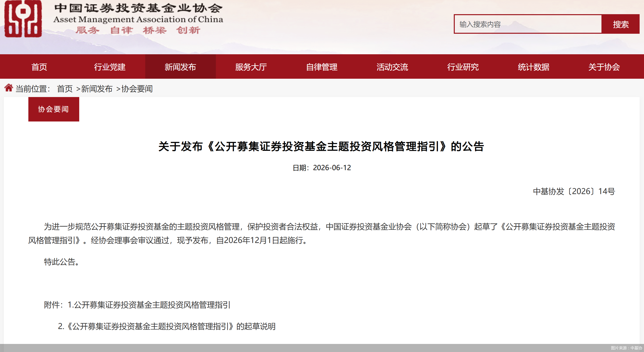Viewport: 644px width, 352px height.
Task: Open 统计数据 in the nav bar
Action: [533, 67]
